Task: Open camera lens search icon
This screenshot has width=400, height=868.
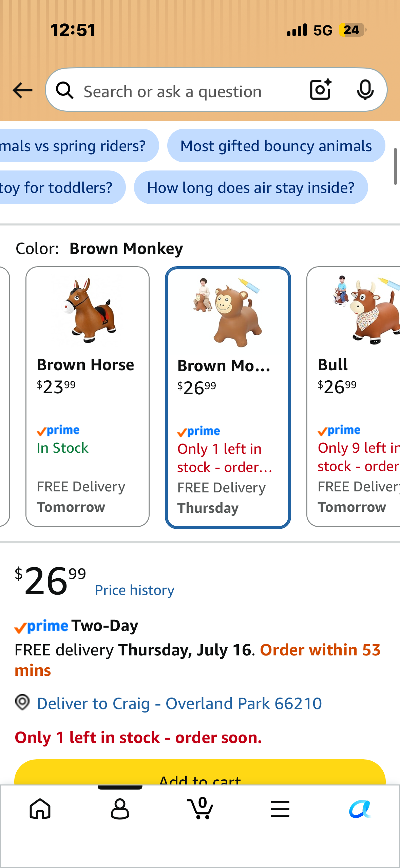Action: coord(321,90)
